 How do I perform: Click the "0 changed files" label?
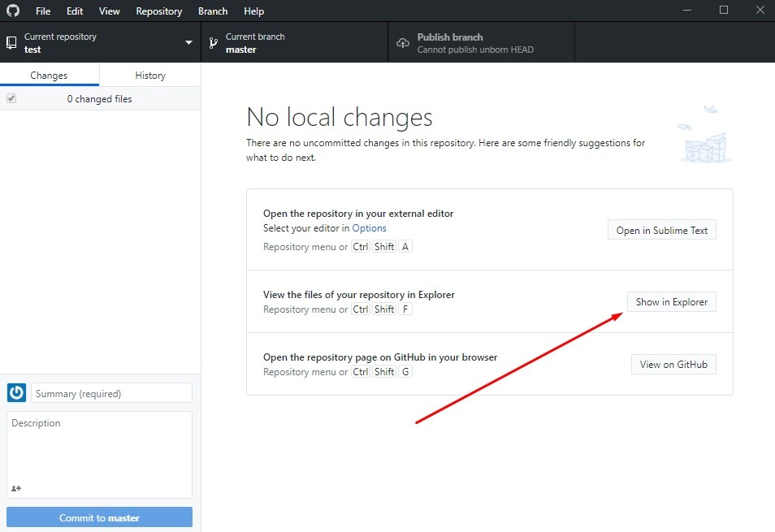point(99,99)
